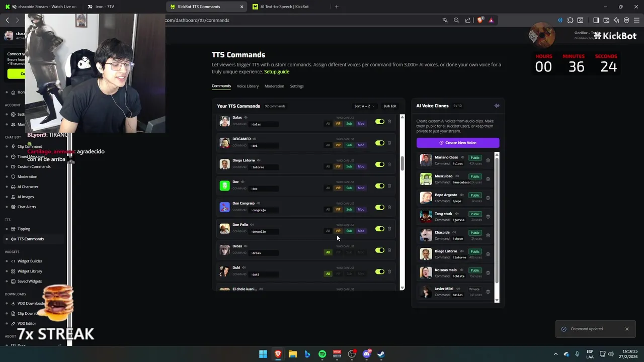Screen dimensions: 644x362
Task: Open Spotify from the taskbar
Action: pyautogui.click(x=322, y=354)
